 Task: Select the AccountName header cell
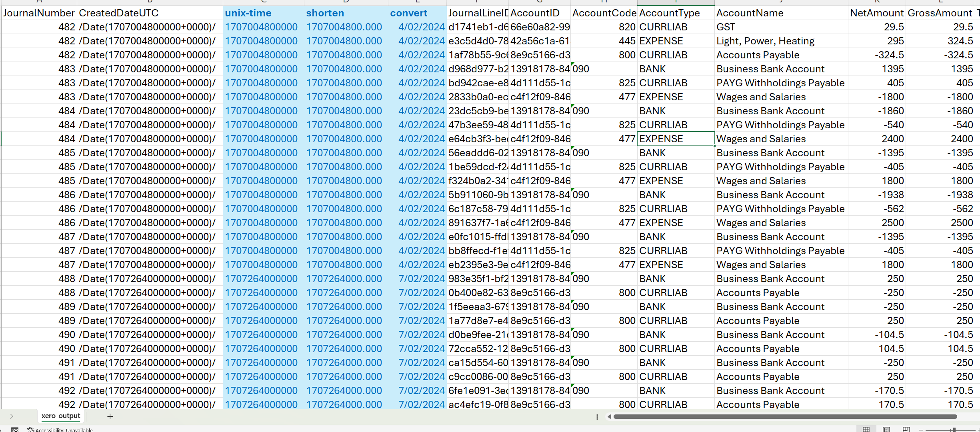(750, 13)
